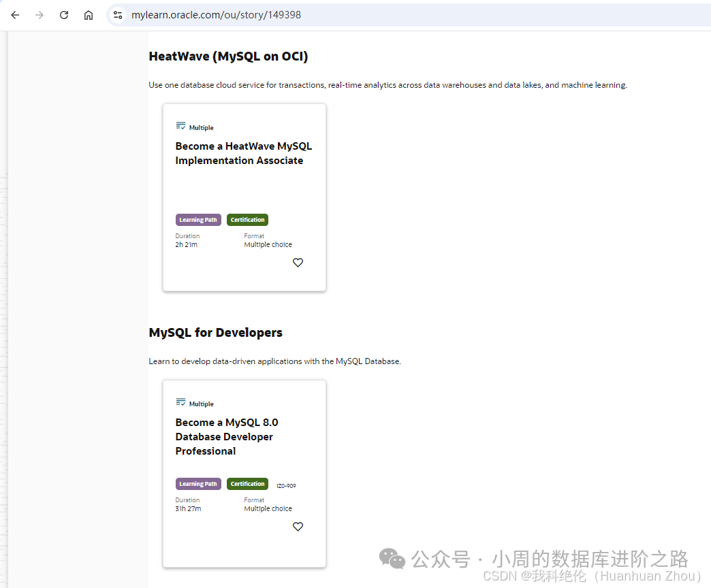Favorite the HeatWave MySQL Implementation Associate card
The height and width of the screenshot is (588, 711).
[x=298, y=262]
